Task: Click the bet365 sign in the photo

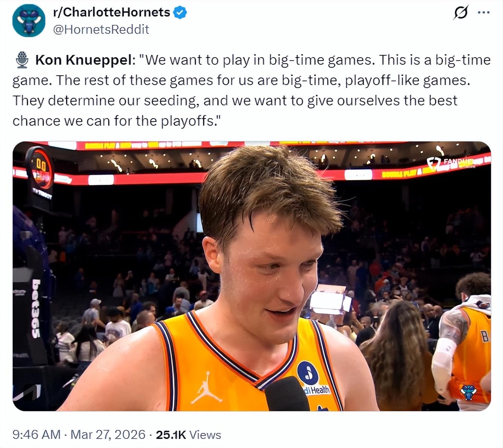Action: 37,308
